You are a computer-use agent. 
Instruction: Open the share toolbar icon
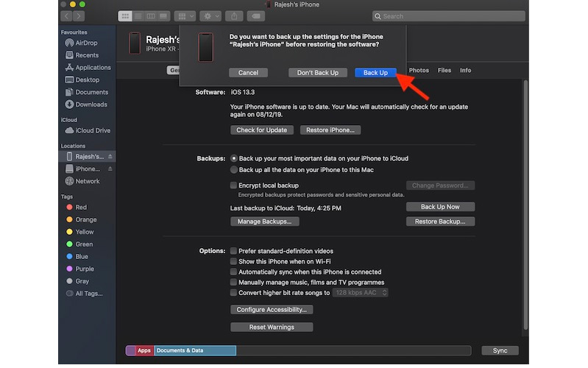click(x=235, y=15)
